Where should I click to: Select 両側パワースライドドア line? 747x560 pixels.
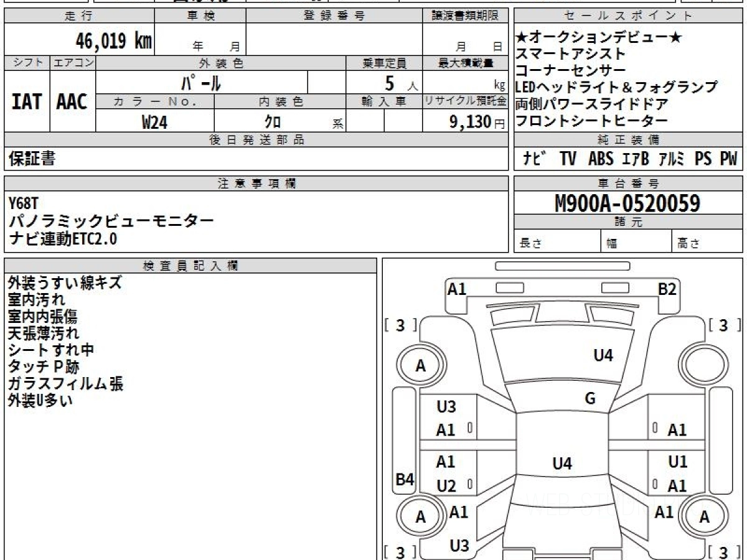(x=592, y=105)
